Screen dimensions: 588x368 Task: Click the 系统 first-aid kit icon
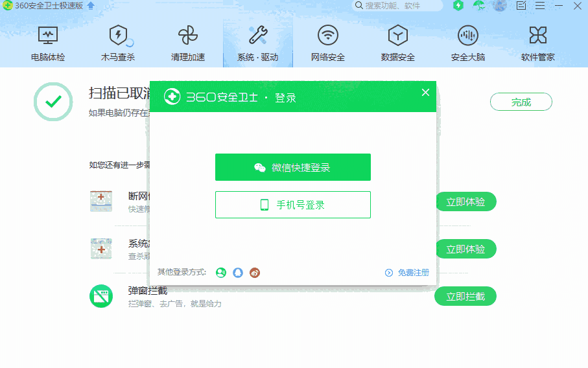tap(101, 249)
